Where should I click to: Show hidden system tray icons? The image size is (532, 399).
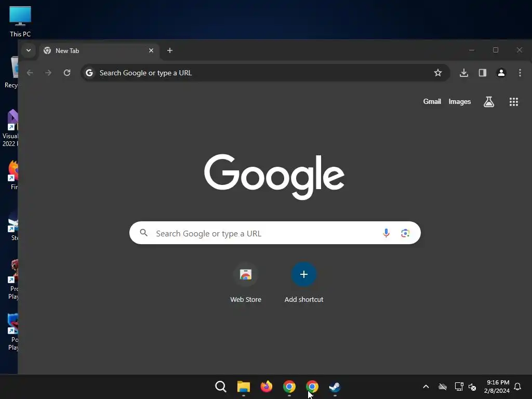[x=426, y=387]
